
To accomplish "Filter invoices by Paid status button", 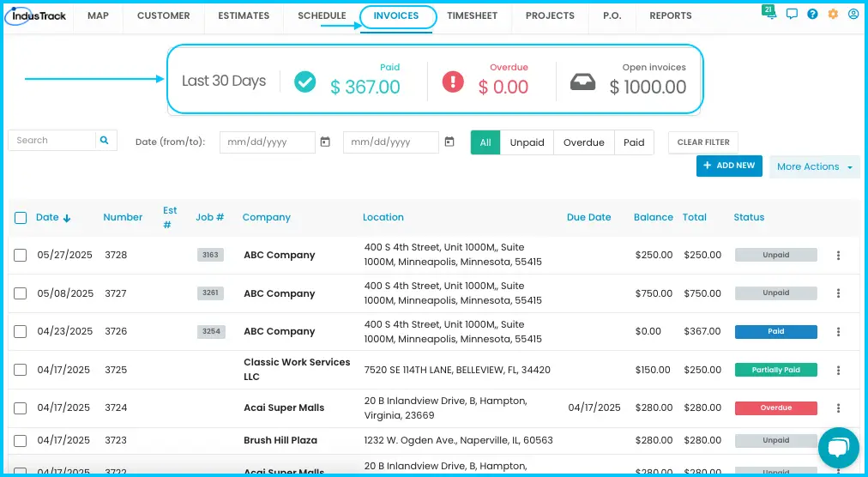I will click(x=634, y=142).
